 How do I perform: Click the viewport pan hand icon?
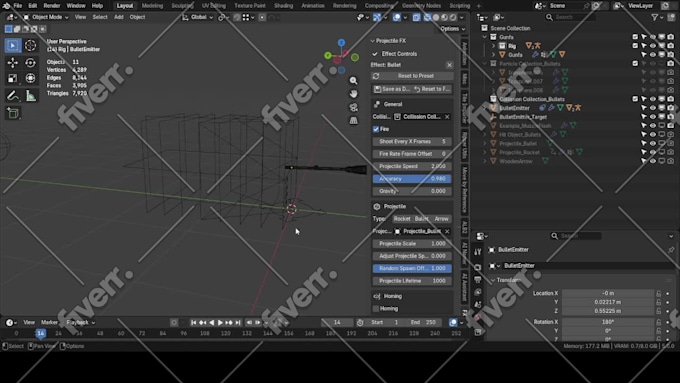[x=353, y=94]
